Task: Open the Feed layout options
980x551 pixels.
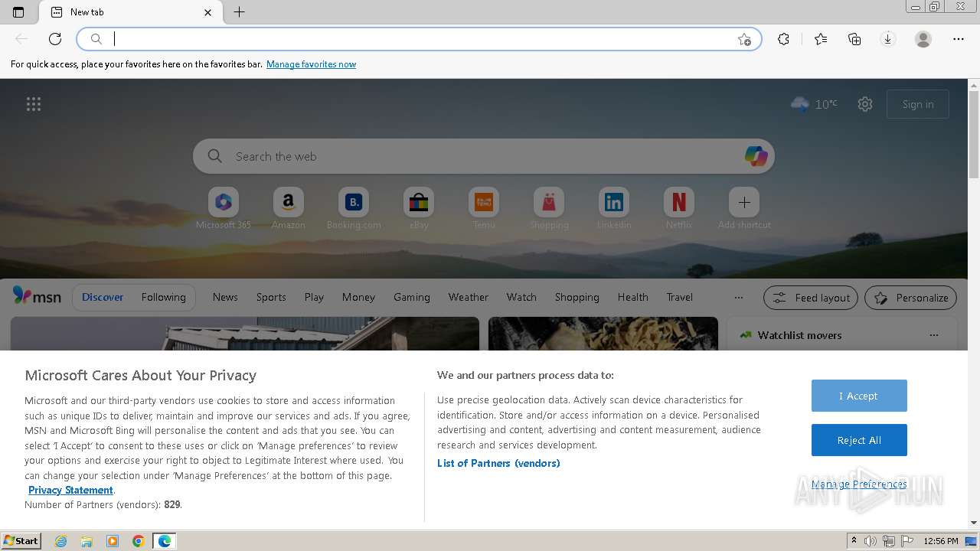Action: (811, 298)
